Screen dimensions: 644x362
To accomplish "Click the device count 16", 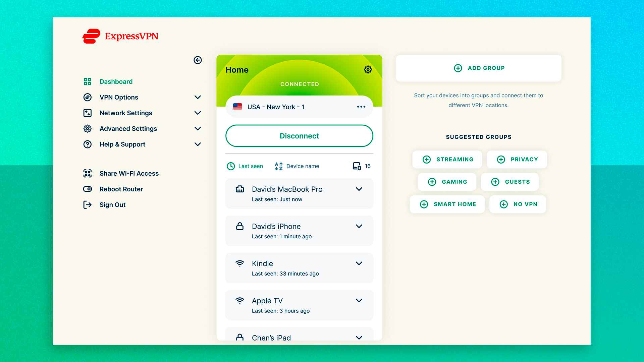I will tap(368, 166).
